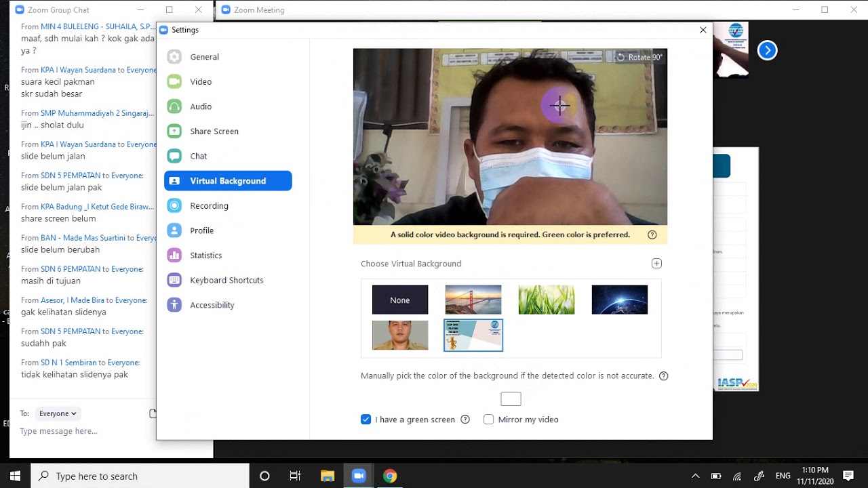Click help icon beside solid color warning
868x488 pixels.
click(x=652, y=235)
